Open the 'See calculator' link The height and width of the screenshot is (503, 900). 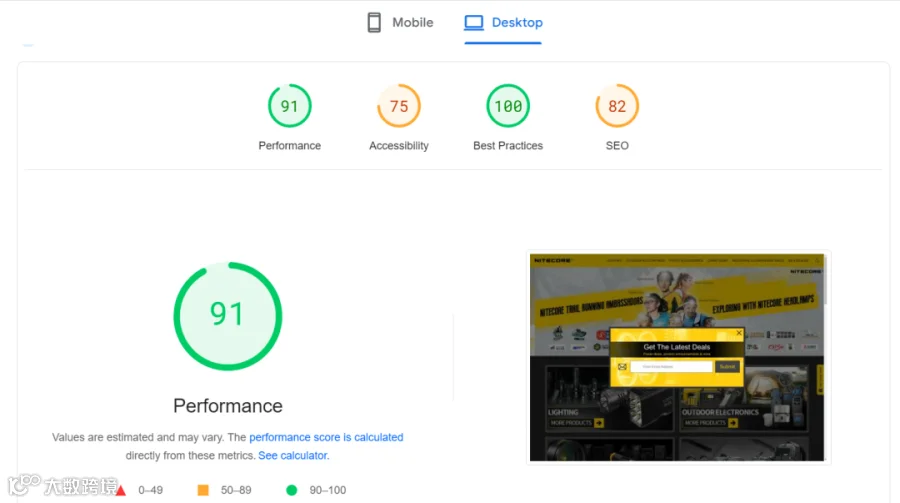coord(293,455)
